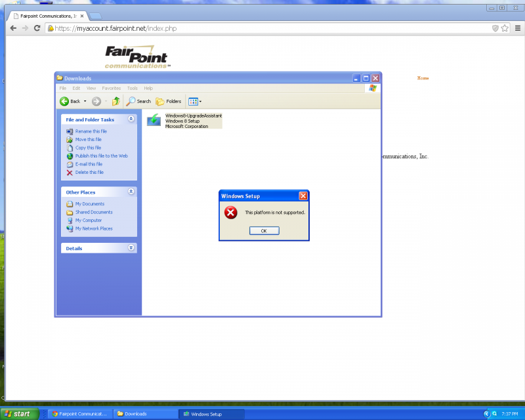Switch to Downloads taskbar button
The image size is (525, 420).
click(x=146, y=414)
